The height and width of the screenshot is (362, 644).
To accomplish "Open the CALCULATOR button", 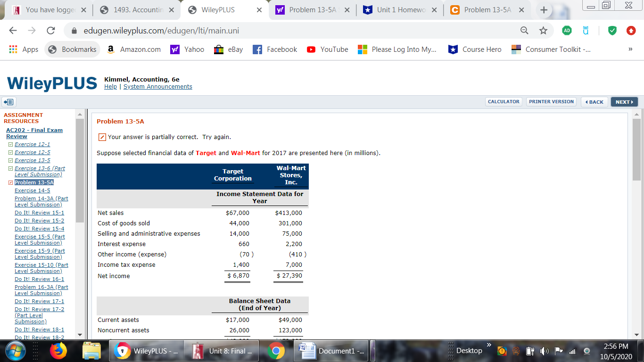I will point(504,102).
